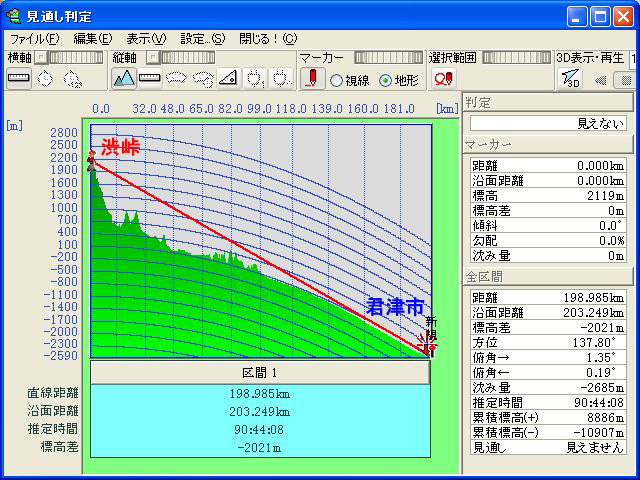
Task: Click the 累積標高(-) -10907m row
Action: click(548, 432)
